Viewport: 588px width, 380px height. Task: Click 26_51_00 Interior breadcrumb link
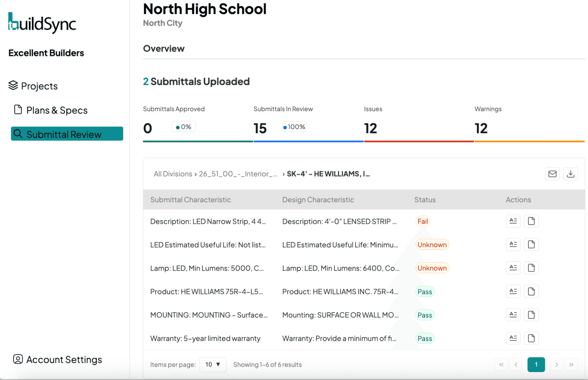238,174
